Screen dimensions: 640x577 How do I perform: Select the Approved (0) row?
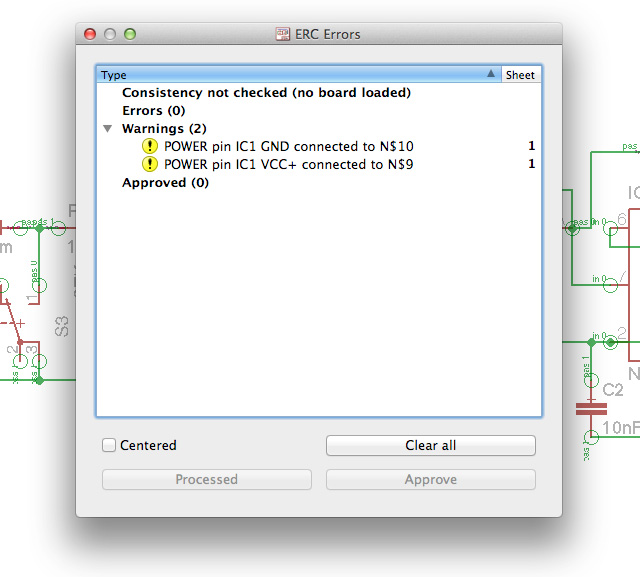tap(165, 183)
